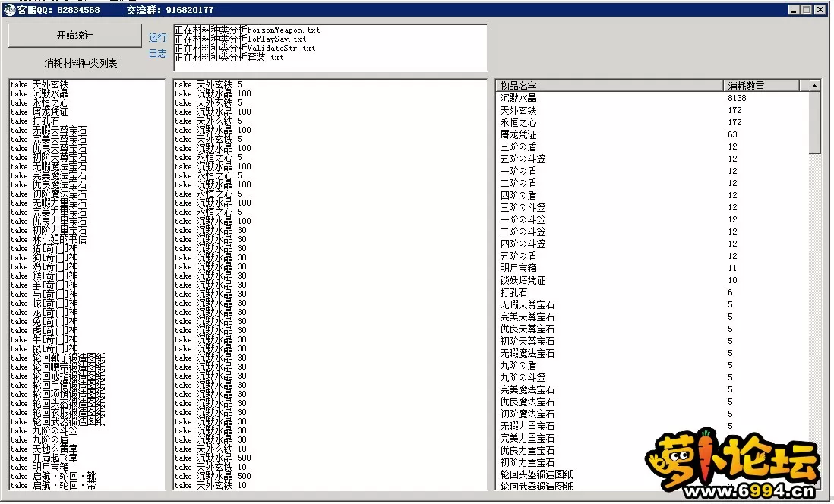Select log line mentioning ToPlaySay.txt
Viewport: 834px width, 504px height.
(241, 39)
